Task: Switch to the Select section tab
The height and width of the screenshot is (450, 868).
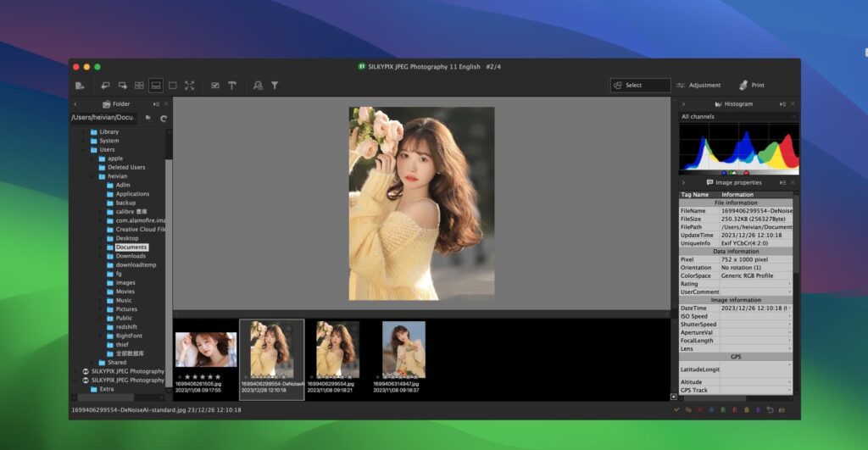Action: (x=640, y=86)
